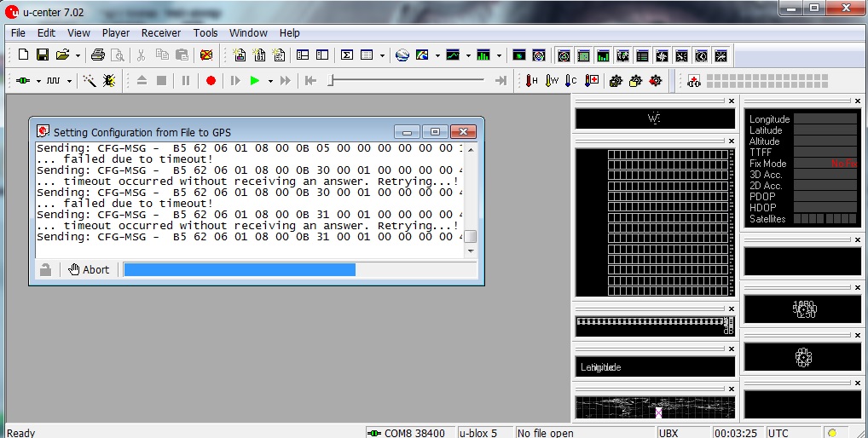Open the Statistic View sigma icon
The height and width of the screenshot is (438, 868).
pyautogui.click(x=346, y=55)
